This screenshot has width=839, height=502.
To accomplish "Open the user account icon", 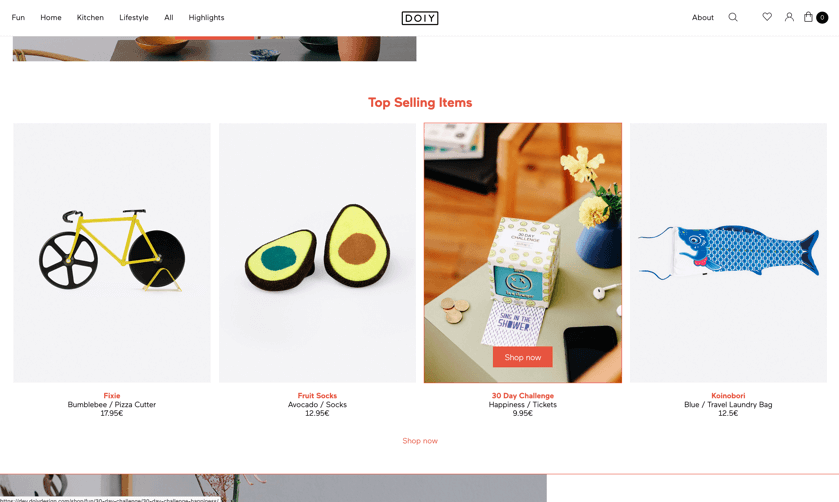I will pyautogui.click(x=789, y=17).
